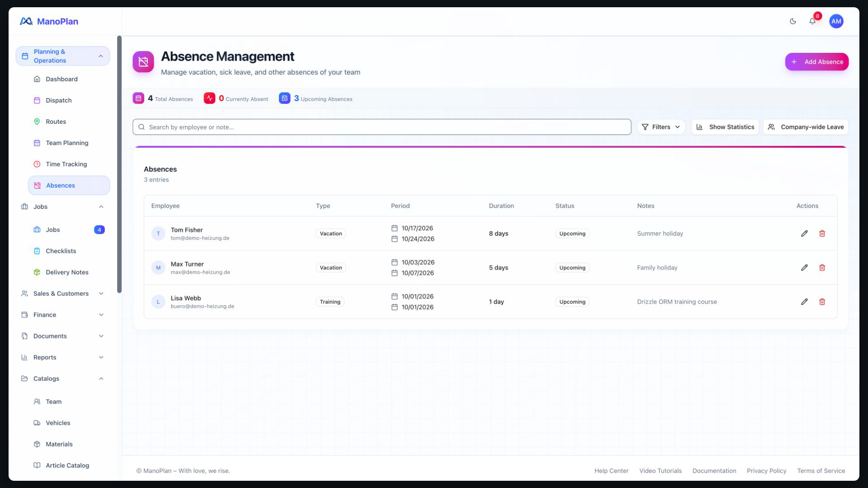
Task: Click the Absence Management header icon
Action: [x=143, y=62]
